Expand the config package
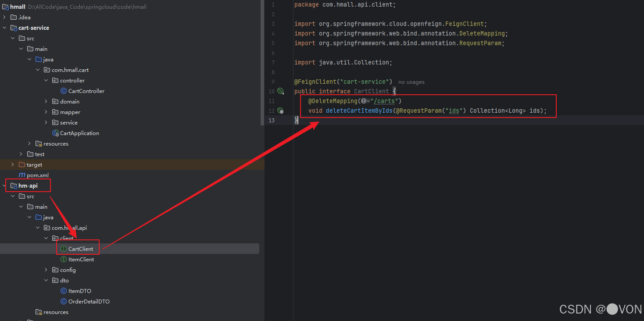 [x=46, y=270]
